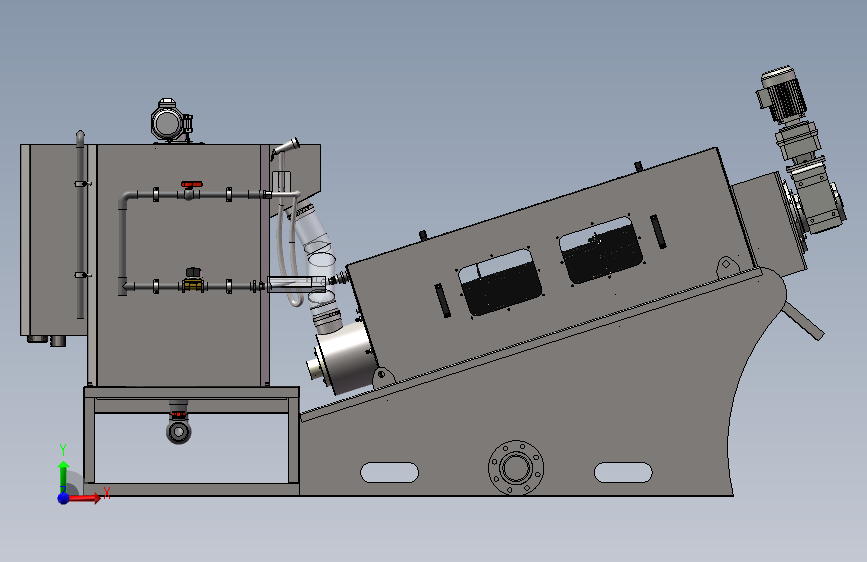Image resolution: width=867 pixels, height=562 pixels.
Task: Select the drain valve beneath the tank
Action: tap(179, 425)
